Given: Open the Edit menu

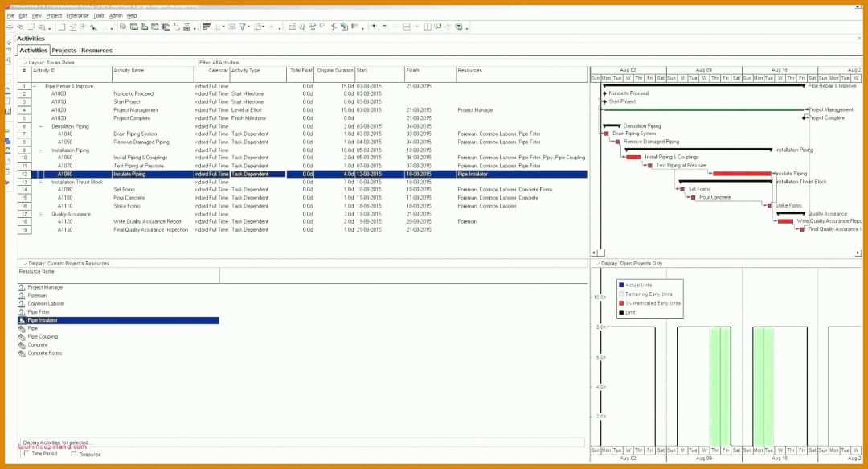Looking at the screenshot, I should tap(23, 15).
